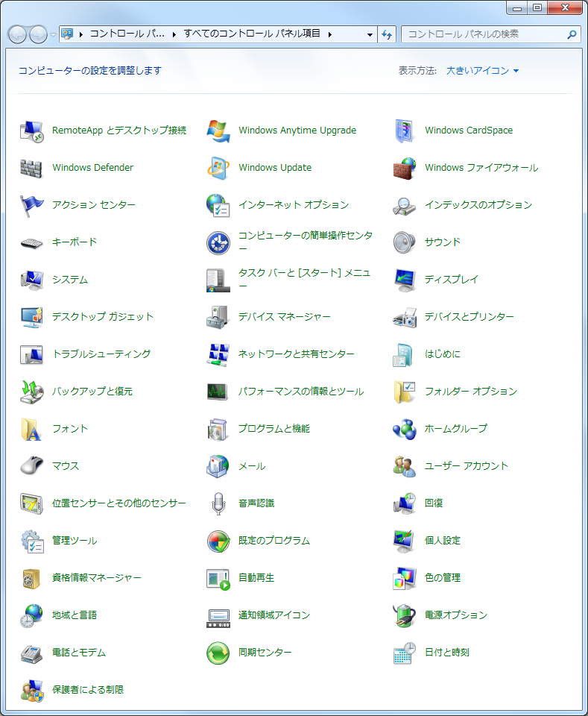Click the 音声認識 microphone icon
This screenshot has height=716, width=588.
tap(218, 503)
